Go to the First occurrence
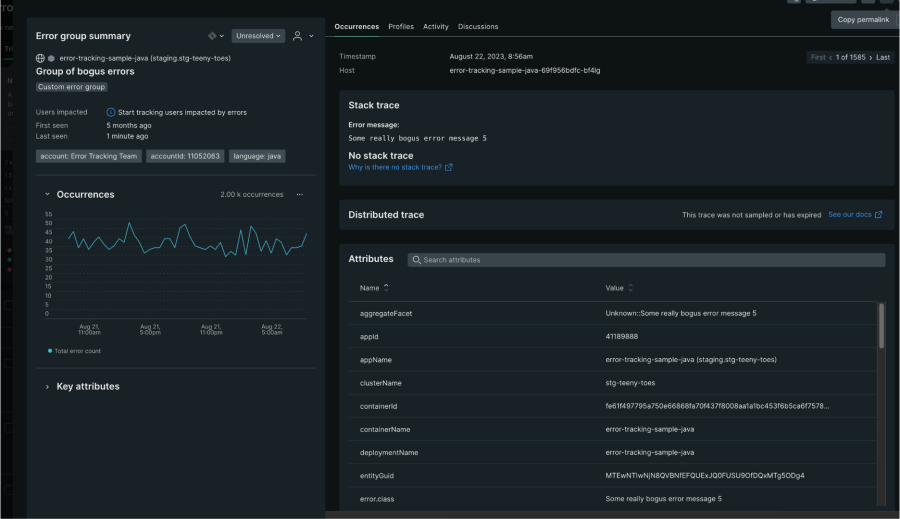Viewport: 900px width, 519px height. (818, 57)
